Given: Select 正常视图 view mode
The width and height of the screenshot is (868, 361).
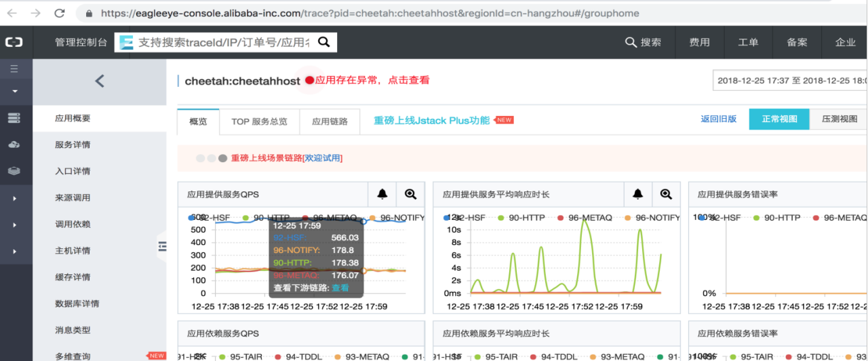Looking at the screenshot, I should [779, 119].
